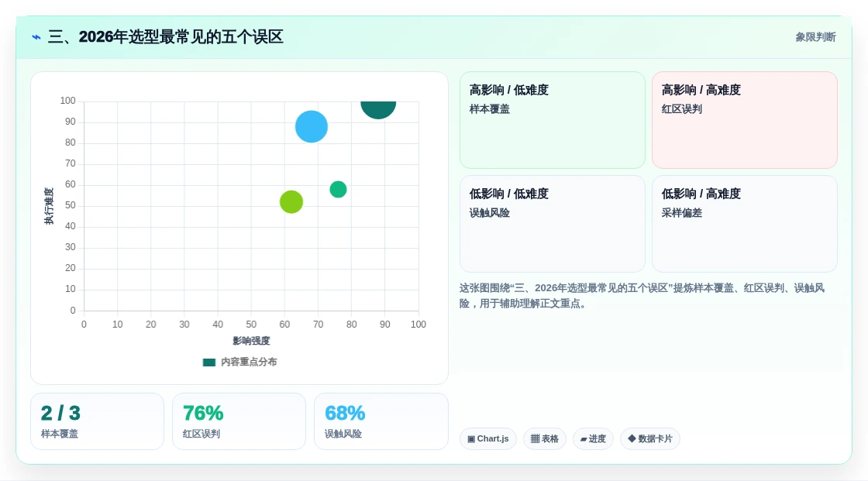868x481 pixels.
Task: Click the table grid icon in 表格 chip
Action: click(535, 439)
